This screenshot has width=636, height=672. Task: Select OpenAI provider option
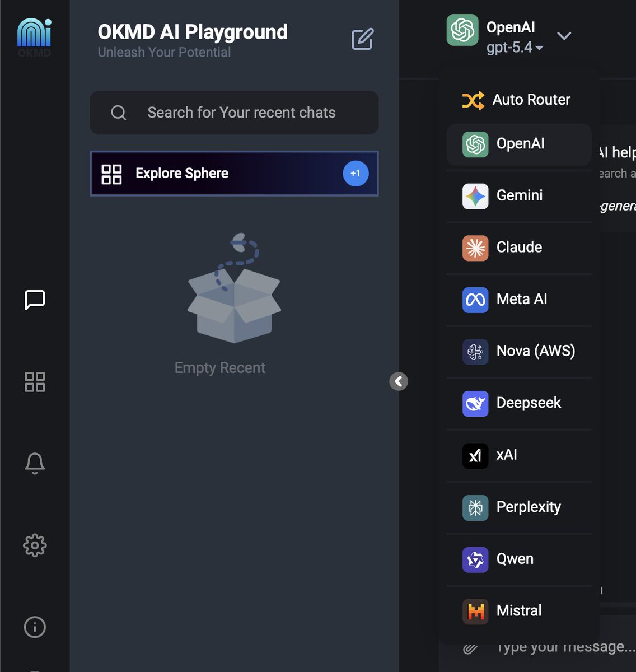[519, 144]
